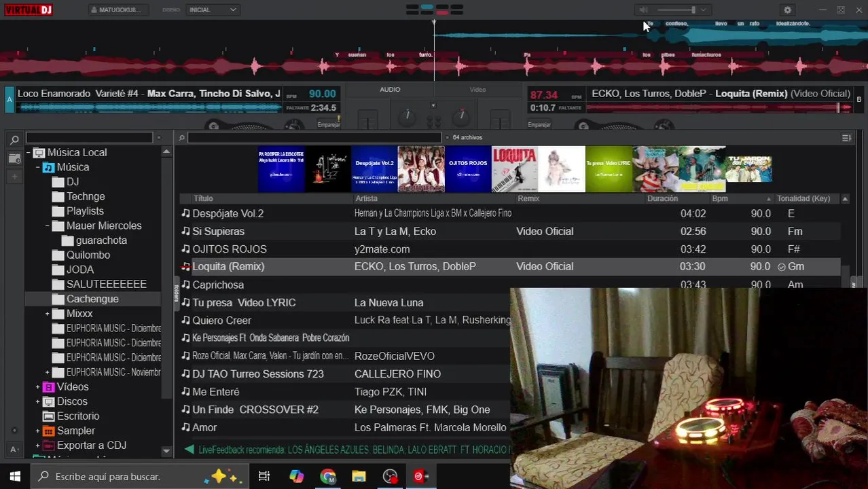This screenshot has width=868, height=489.
Task: Select the Techno folder 'Technge'
Action: [x=86, y=196]
